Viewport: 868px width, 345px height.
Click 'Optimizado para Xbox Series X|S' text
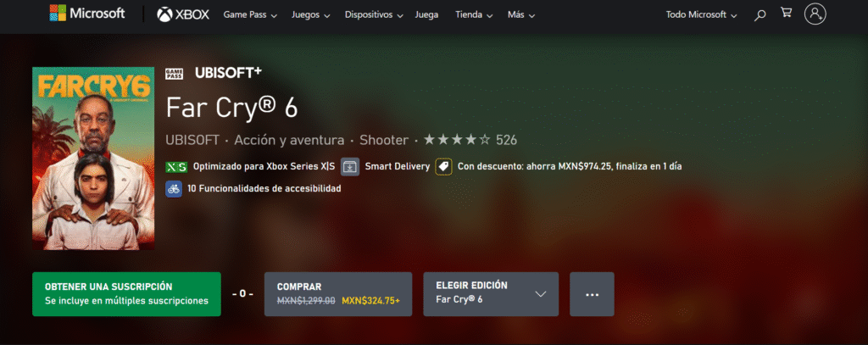click(x=264, y=166)
